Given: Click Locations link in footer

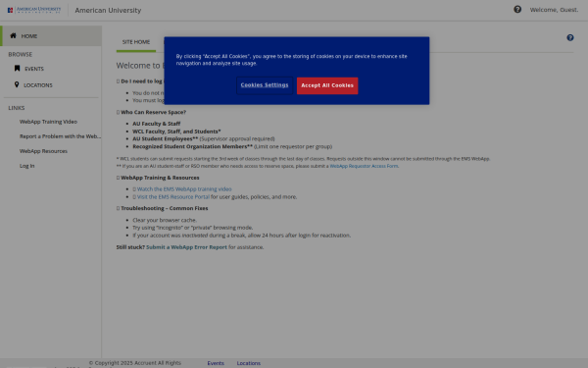Looking at the screenshot, I should 249,363.
